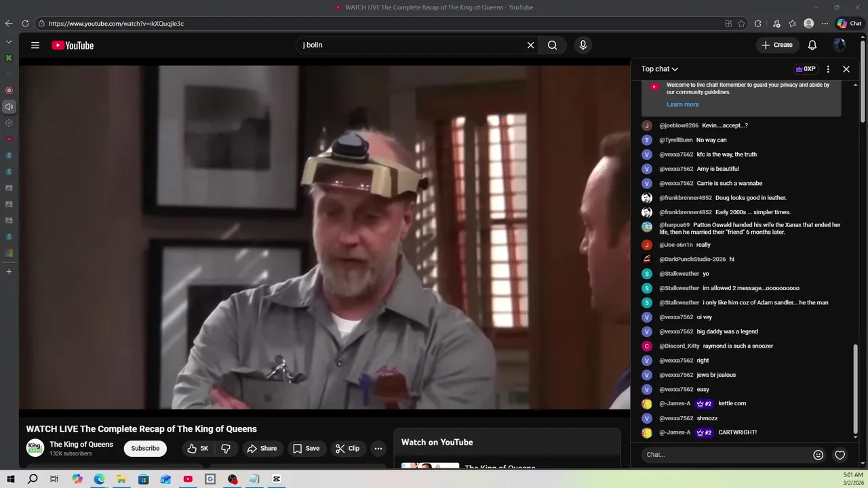Open live chat three-dot options
Viewport: 868px width, 488px height.
(828, 69)
